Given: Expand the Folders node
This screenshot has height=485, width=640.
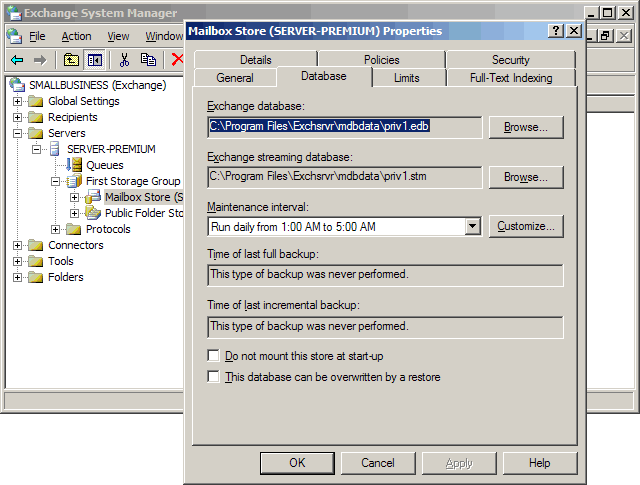Looking at the screenshot, I should point(17,277).
